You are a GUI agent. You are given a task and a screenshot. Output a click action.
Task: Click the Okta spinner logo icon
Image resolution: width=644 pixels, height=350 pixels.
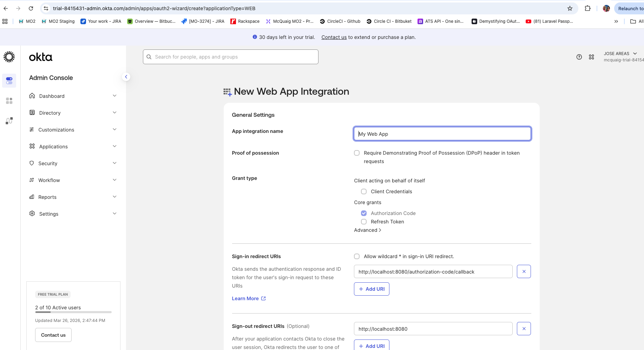[x=9, y=56]
